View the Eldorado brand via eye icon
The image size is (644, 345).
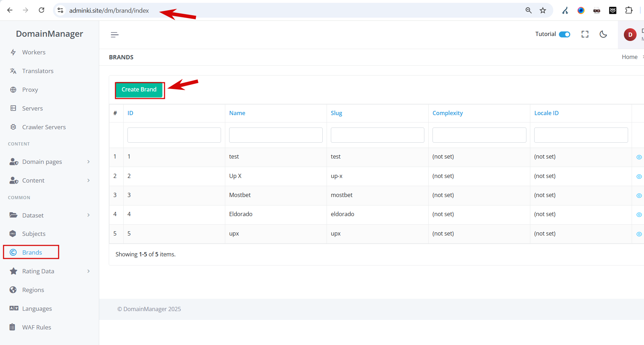click(x=639, y=215)
